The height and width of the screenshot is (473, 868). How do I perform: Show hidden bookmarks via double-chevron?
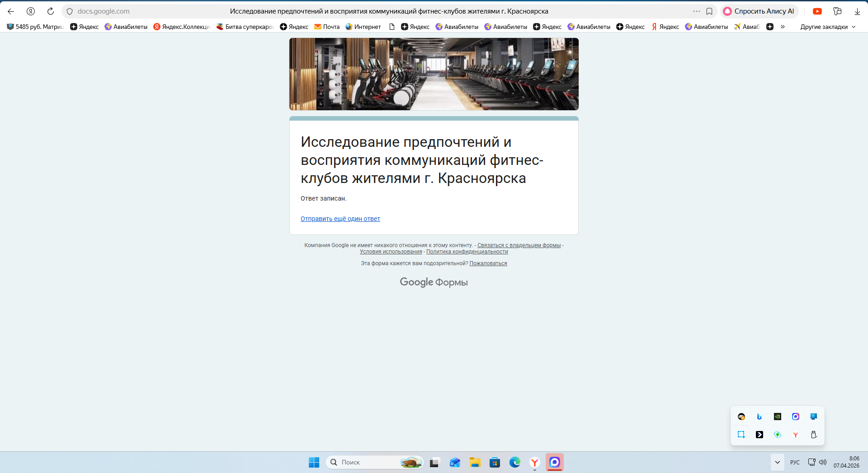(783, 27)
